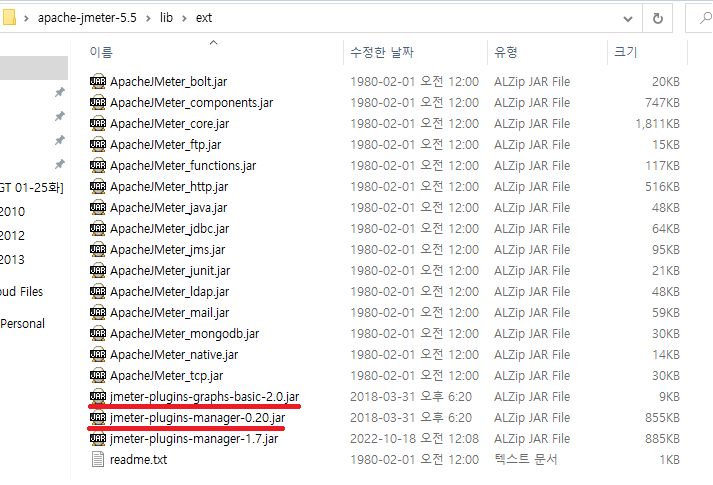Click the JAR icon for ApacheJMeter_jdbc.jar
This screenshot has width=713, height=485.
pos(98,228)
